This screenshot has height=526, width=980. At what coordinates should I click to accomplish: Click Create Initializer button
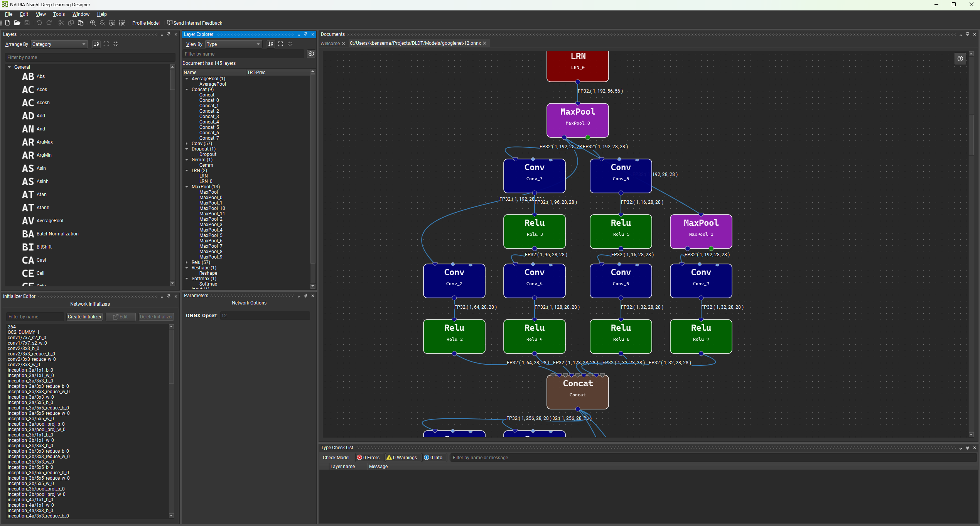[84, 317]
